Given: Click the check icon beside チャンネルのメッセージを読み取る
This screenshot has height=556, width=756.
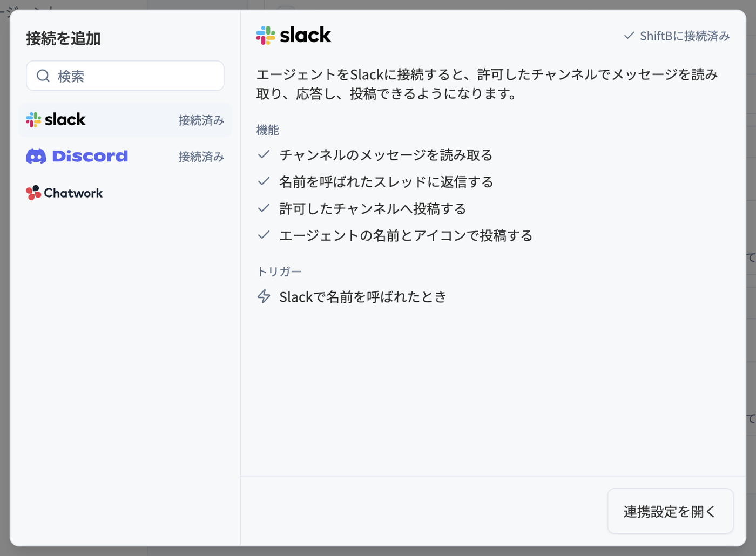Looking at the screenshot, I should 264,155.
